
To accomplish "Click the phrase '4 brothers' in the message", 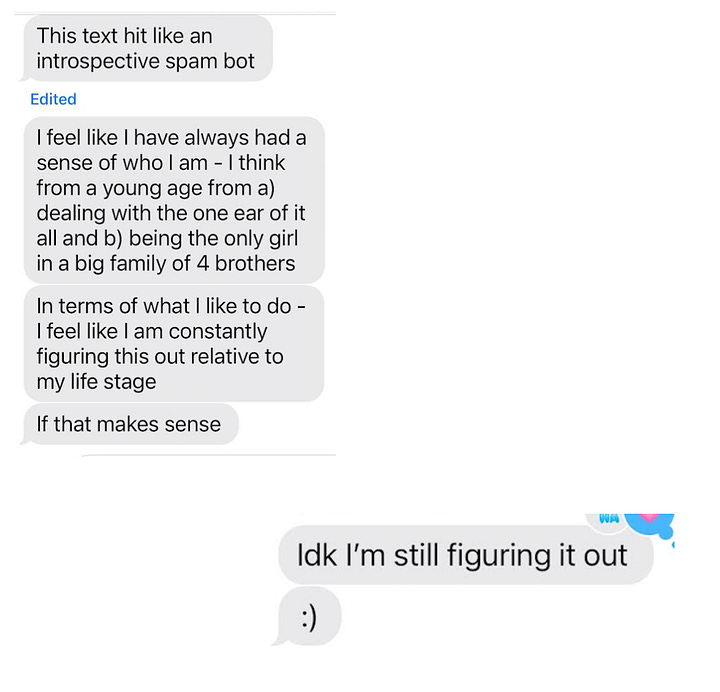I will pyautogui.click(x=246, y=264).
